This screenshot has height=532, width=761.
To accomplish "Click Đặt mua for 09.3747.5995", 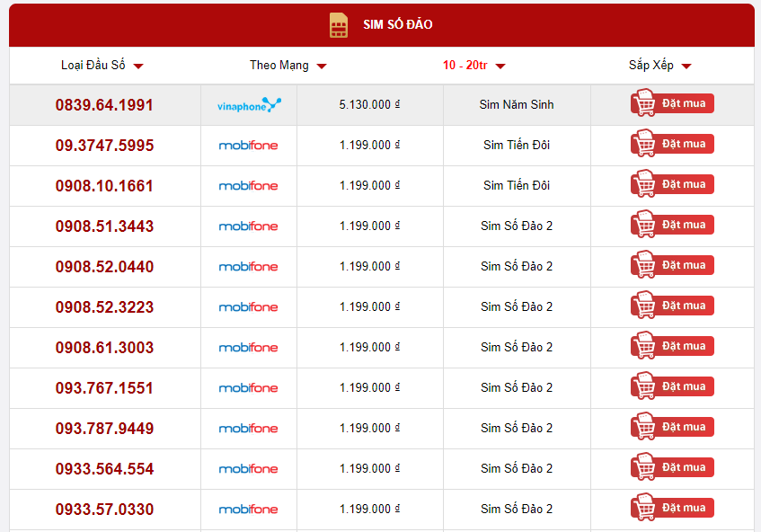I will click(672, 143).
